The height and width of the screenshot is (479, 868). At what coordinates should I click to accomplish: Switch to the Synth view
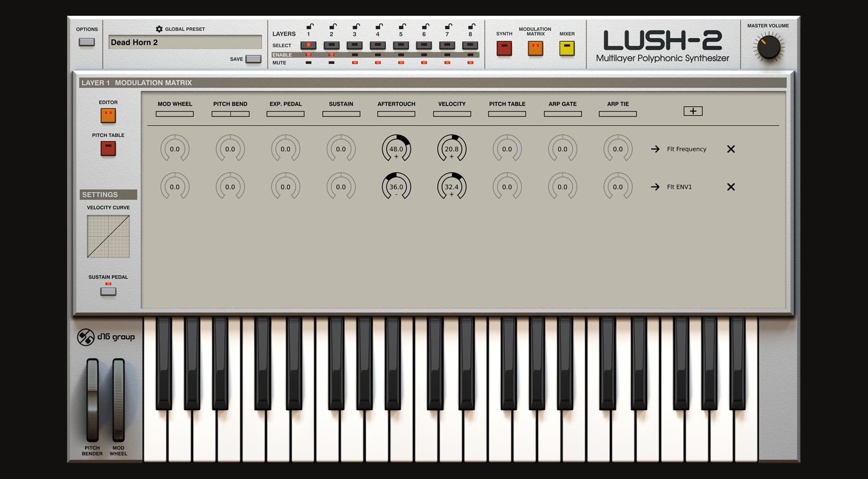click(504, 48)
